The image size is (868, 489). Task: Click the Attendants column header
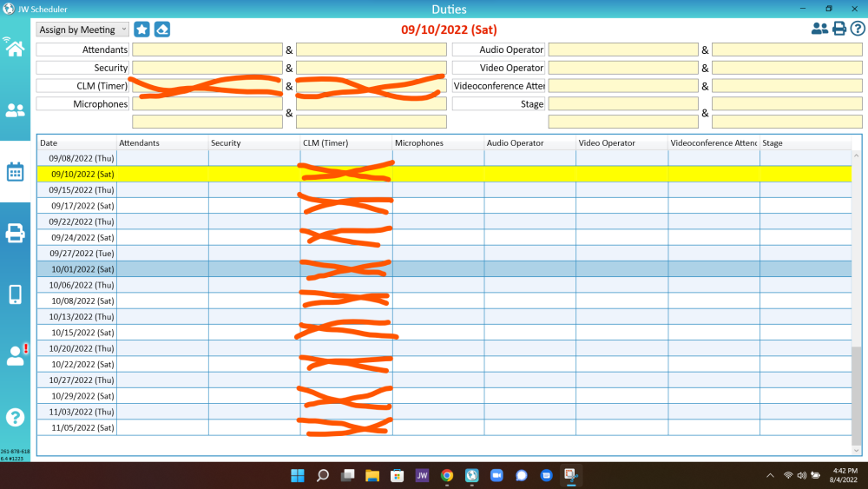point(163,143)
